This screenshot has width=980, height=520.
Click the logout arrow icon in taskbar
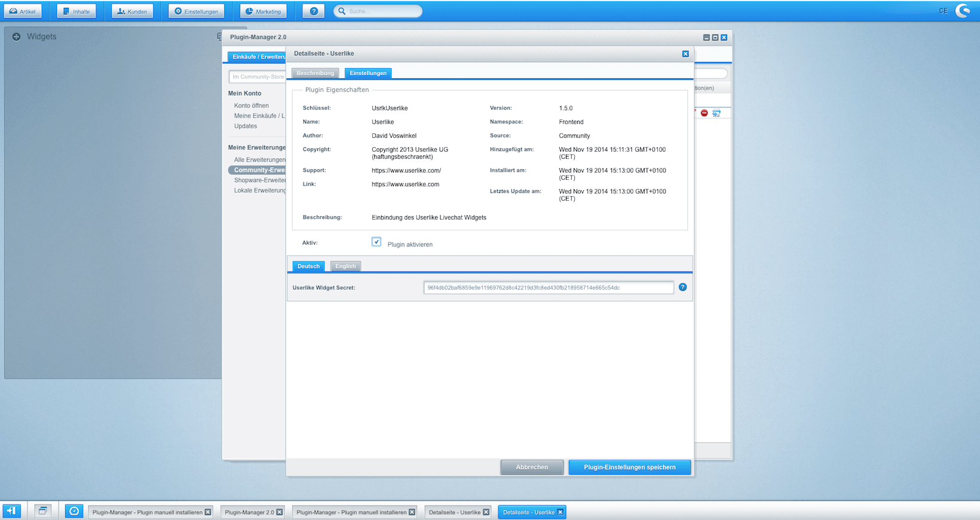[11, 511]
